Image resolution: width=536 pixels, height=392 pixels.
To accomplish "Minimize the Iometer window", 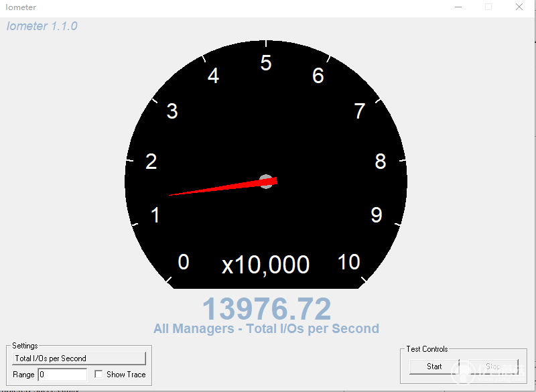I will [458, 7].
